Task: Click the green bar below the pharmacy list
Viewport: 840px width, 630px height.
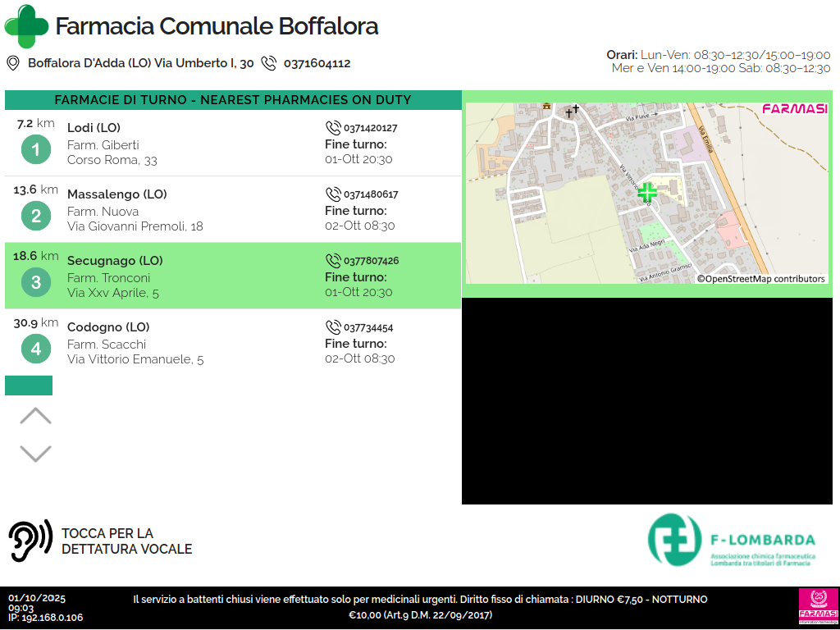Action: pyautogui.click(x=29, y=386)
